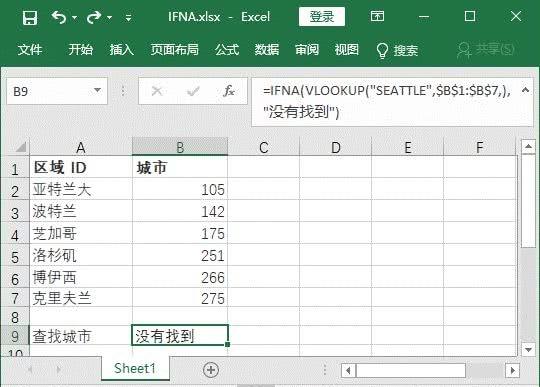The image size is (540, 387).
Task: Click the 登录 sign-in button
Action: [322, 17]
